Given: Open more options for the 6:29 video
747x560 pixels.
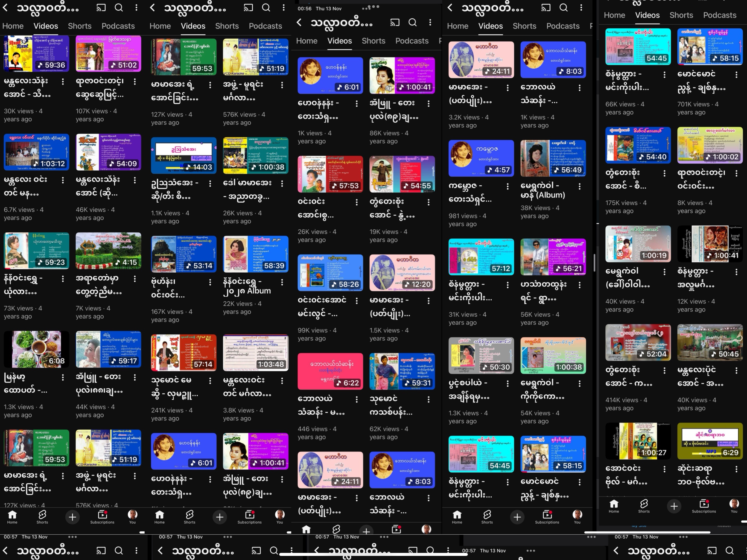Looking at the screenshot, I should click(x=736, y=469).
